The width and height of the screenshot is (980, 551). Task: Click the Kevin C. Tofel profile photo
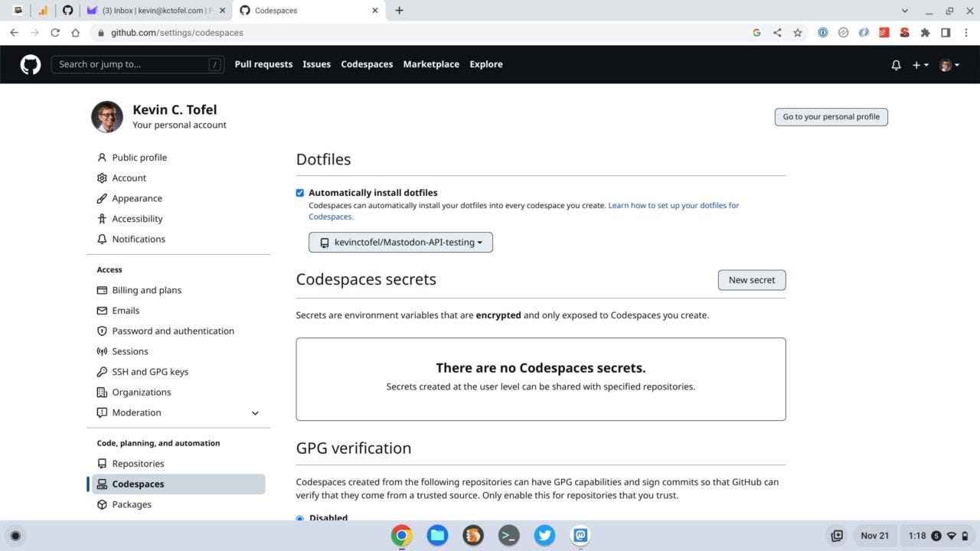pyautogui.click(x=107, y=116)
